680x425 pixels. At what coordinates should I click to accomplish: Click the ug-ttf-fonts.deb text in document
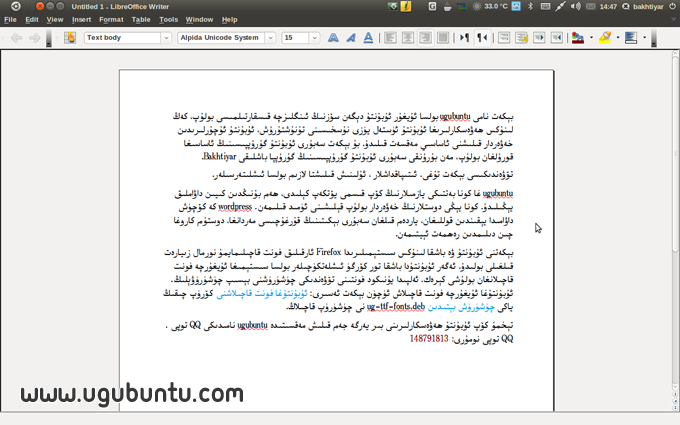396,307
